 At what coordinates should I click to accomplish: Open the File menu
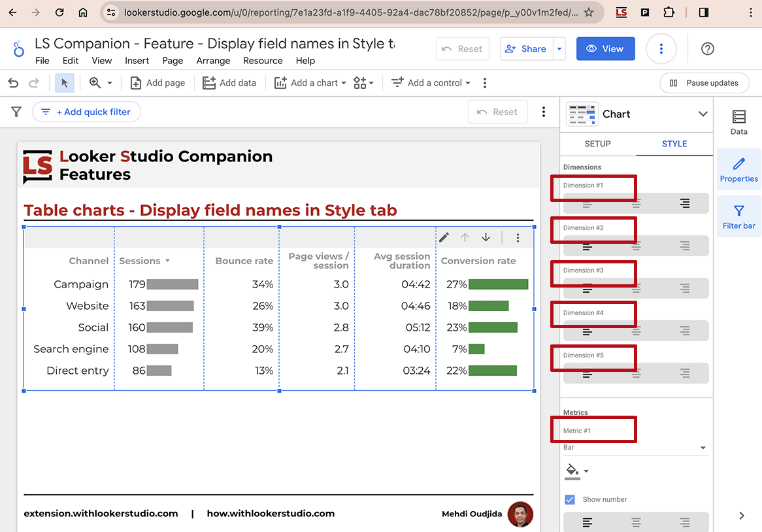pos(42,61)
